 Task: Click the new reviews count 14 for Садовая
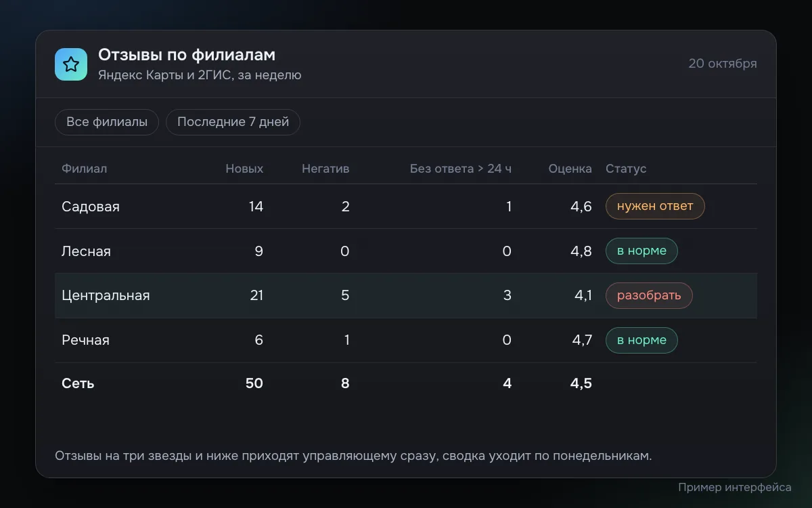(256, 207)
